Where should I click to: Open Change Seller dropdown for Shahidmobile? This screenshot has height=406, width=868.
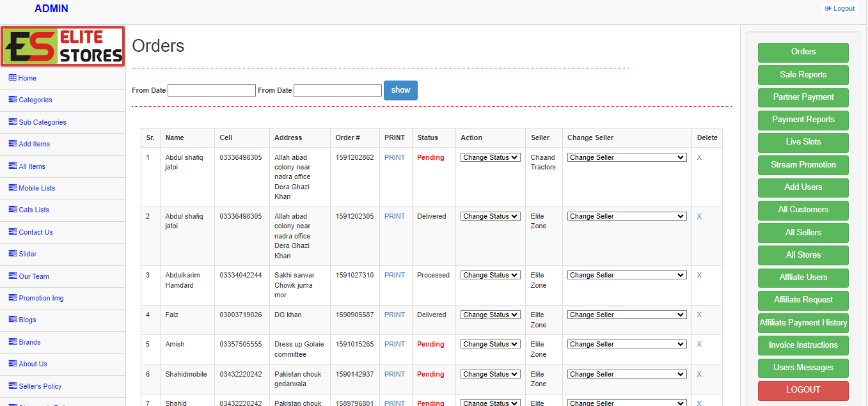tap(627, 374)
